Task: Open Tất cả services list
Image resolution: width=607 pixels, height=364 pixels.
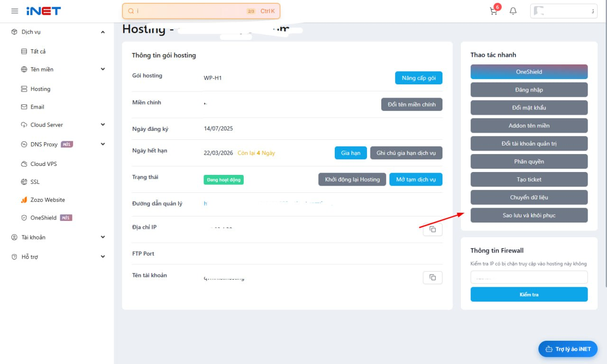Action: [x=38, y=52]
